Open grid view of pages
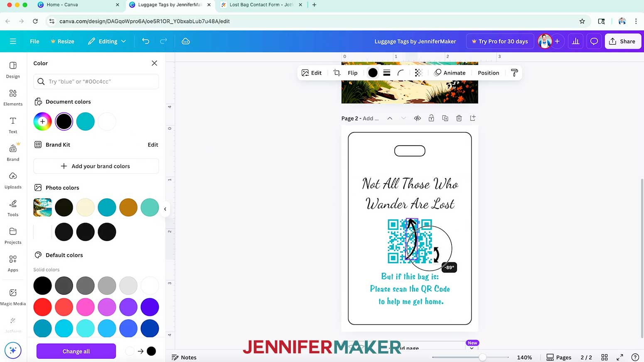The image size is (644, 362). coord(605,357)
